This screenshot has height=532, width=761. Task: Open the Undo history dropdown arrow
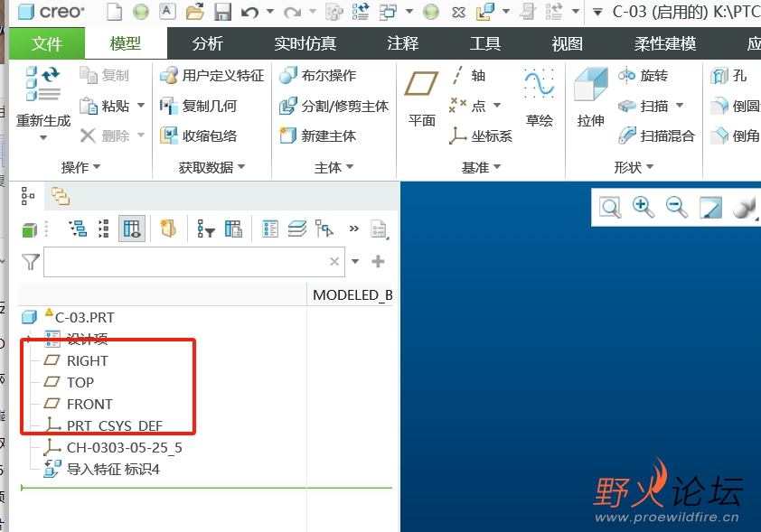coord(270,11)
